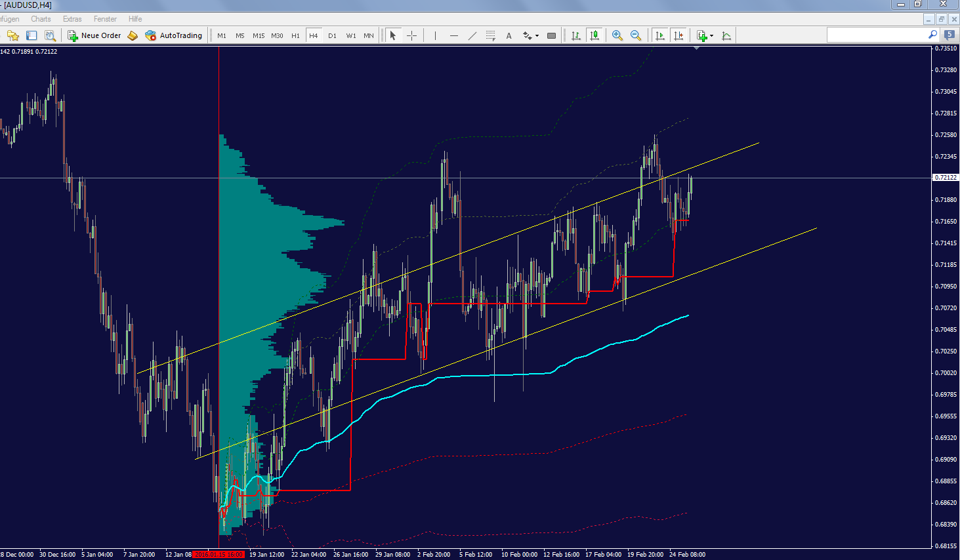The image size is (960, 560).
Task: Click the [AUDUSD,H4] window title
Action: 28,5
